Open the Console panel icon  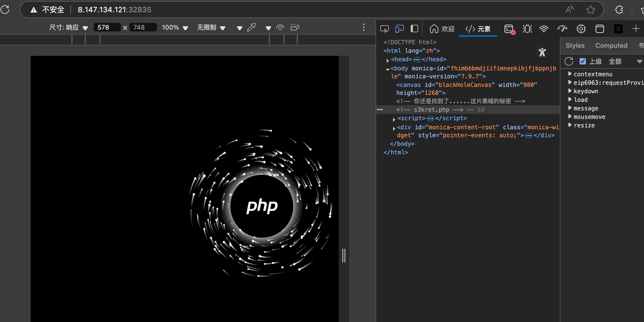509,29
